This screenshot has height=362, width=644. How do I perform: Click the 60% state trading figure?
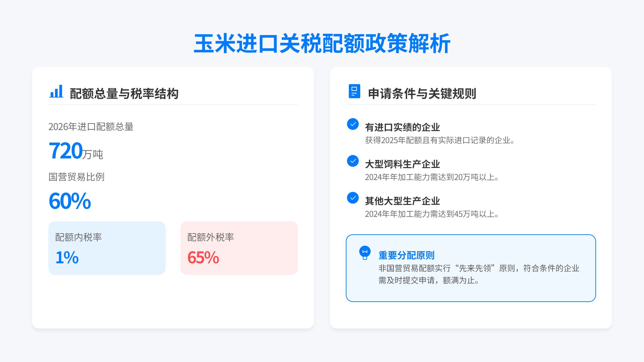point(70,201)
